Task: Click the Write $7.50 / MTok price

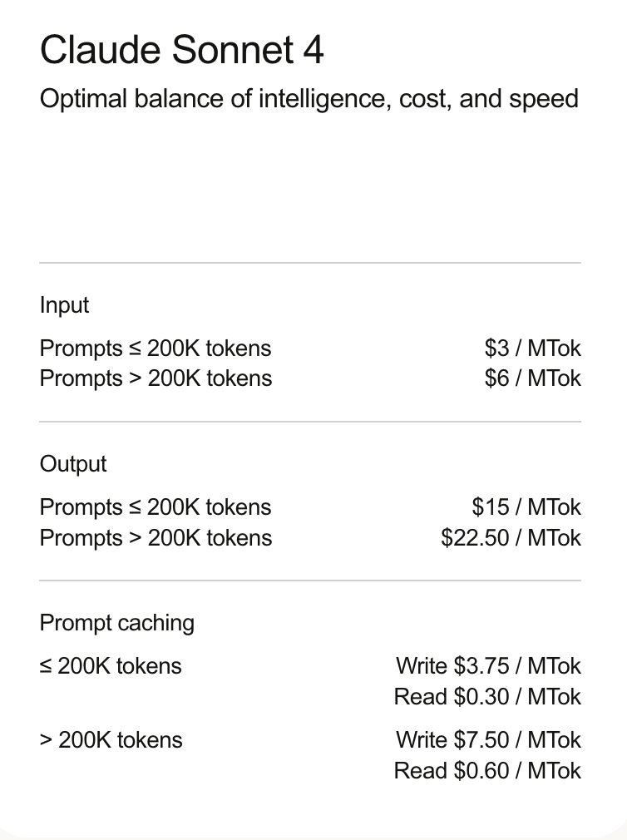Action: pyautogui.click(x=488, y=740)
